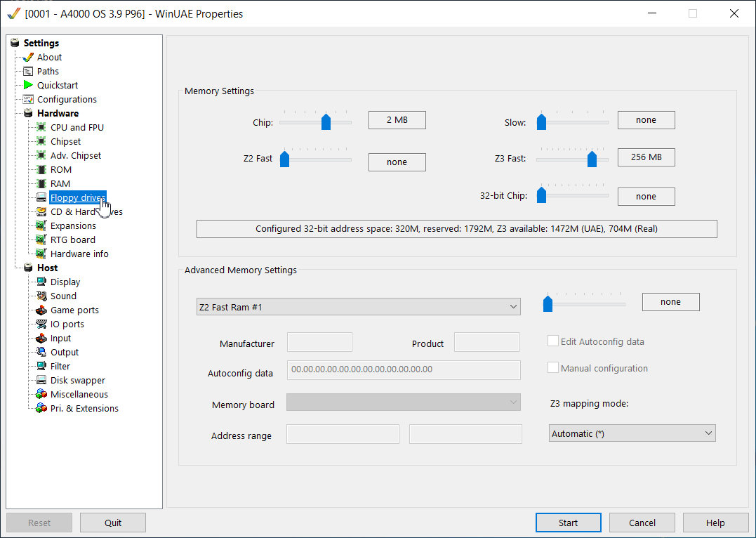Open the Memory board dropdown
Viewport: 756px width, 538px height.
click(x=404, y=402)
